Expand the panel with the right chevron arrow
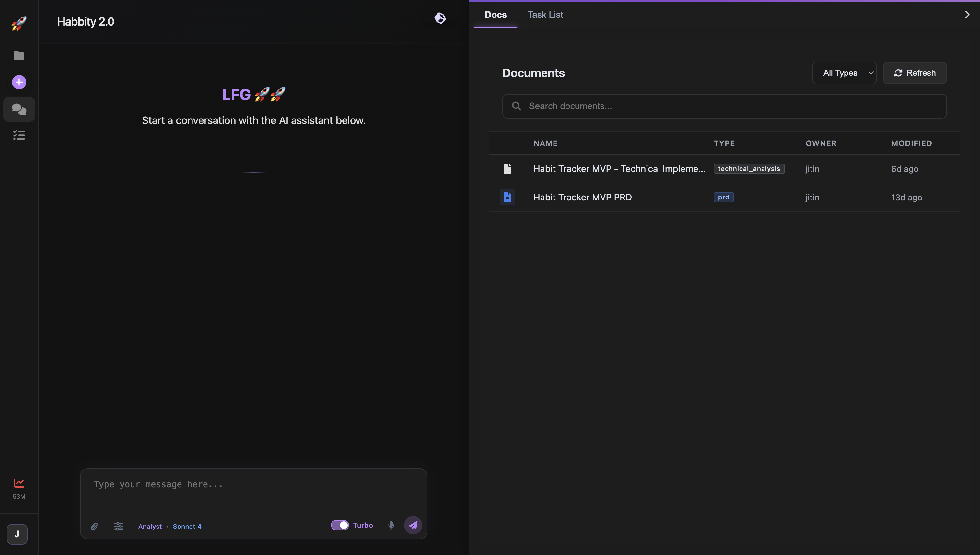980x555 pixels. tap(967, 15)
